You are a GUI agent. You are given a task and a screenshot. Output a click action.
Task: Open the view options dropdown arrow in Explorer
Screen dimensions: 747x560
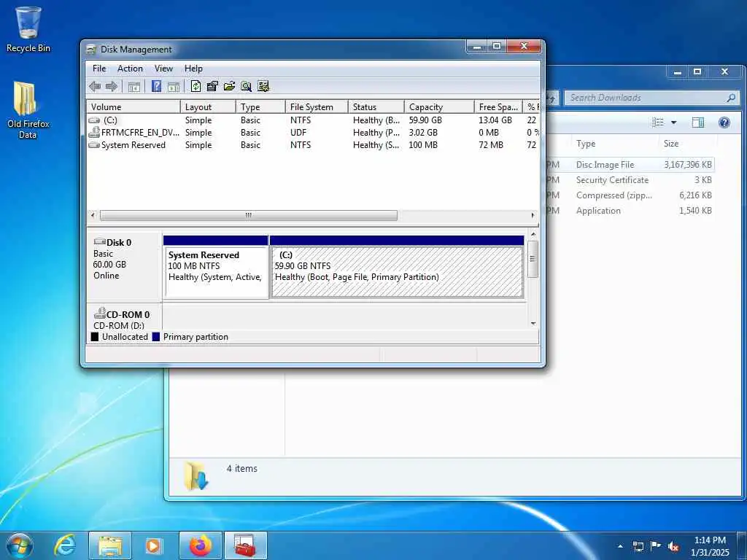[673, 122]
